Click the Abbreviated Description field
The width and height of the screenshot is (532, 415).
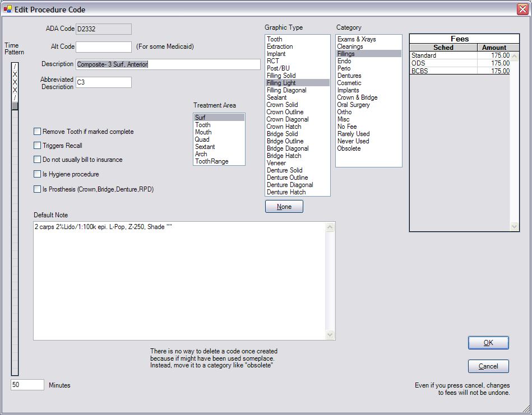pyautogui.click(x=104, y=82)
